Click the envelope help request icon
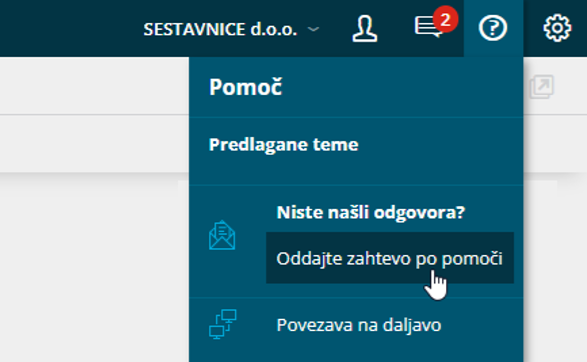 [222, 235]
